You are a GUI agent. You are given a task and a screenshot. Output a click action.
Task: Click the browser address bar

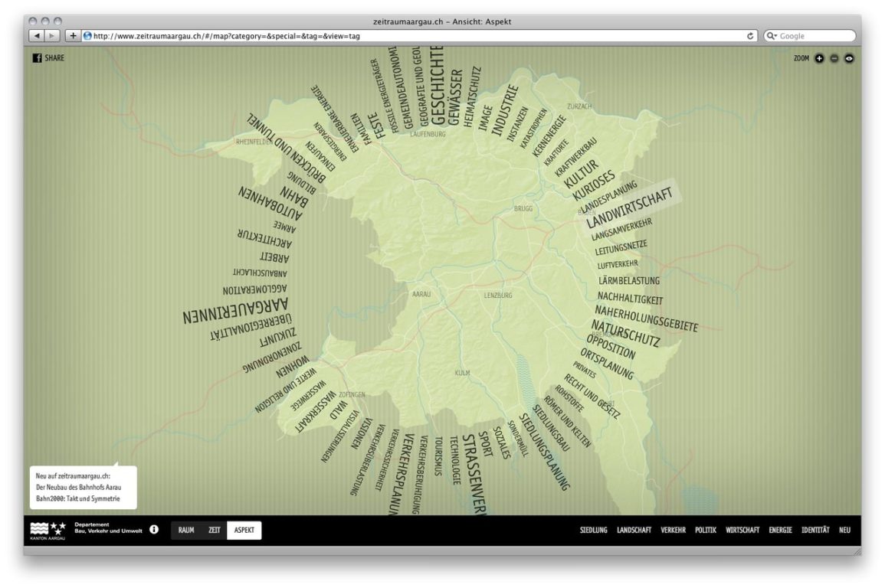(x=419, y=36)
